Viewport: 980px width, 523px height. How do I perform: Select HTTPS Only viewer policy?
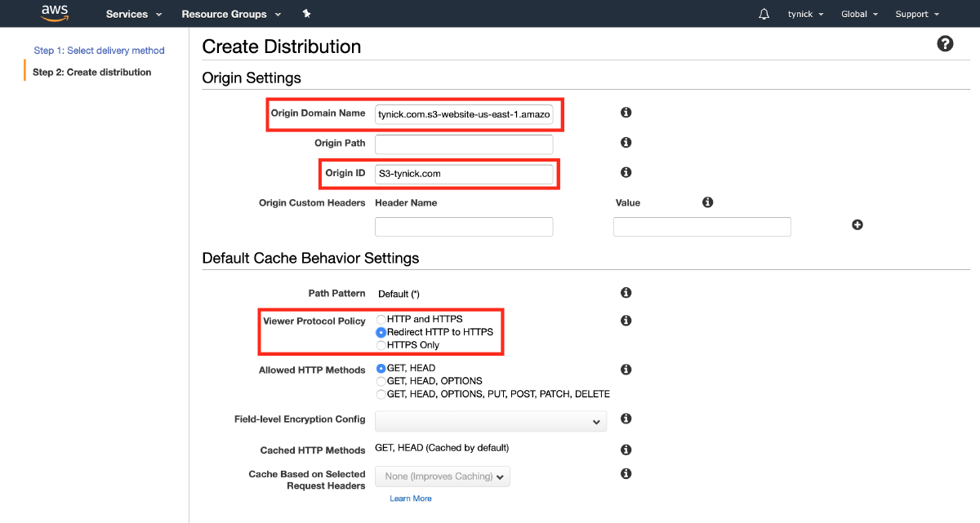[381, 345]
